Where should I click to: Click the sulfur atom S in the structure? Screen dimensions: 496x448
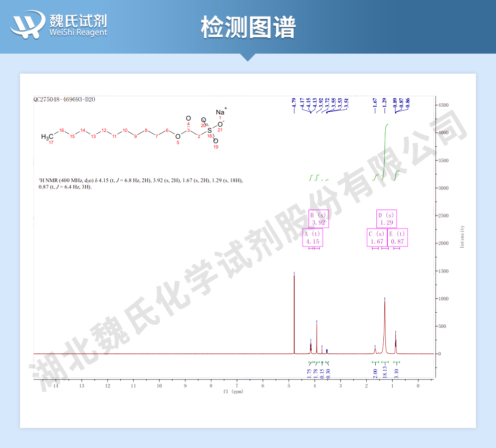[209, 130]
